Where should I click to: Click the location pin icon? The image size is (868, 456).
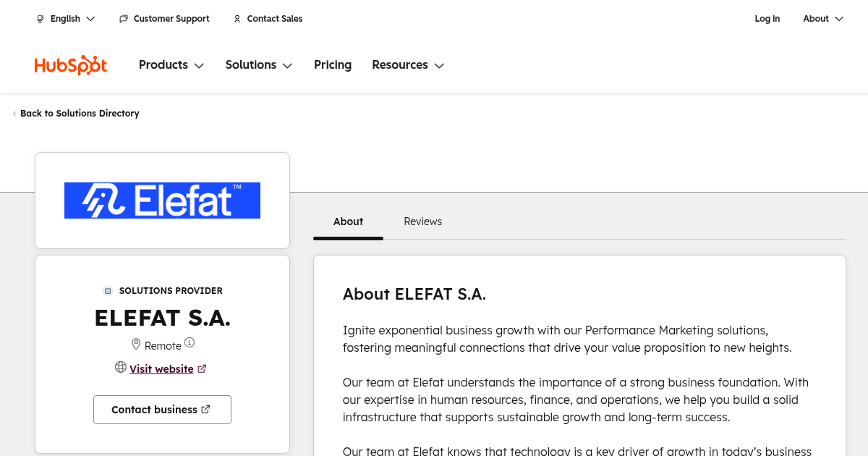[136, 344]
